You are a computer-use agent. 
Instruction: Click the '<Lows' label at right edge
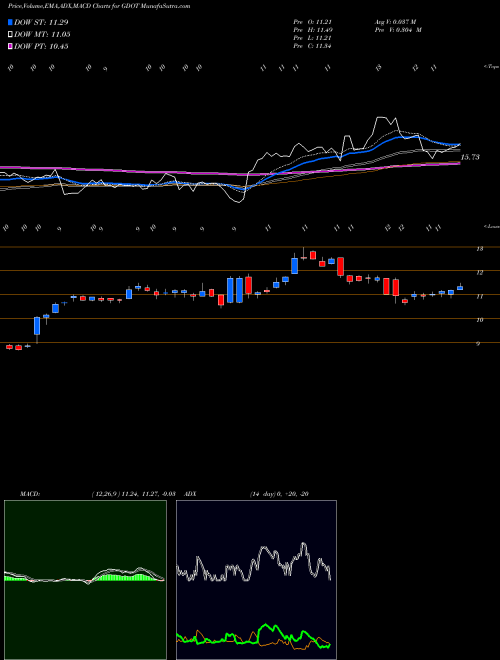pyautogui.click(x=491, y=226)
